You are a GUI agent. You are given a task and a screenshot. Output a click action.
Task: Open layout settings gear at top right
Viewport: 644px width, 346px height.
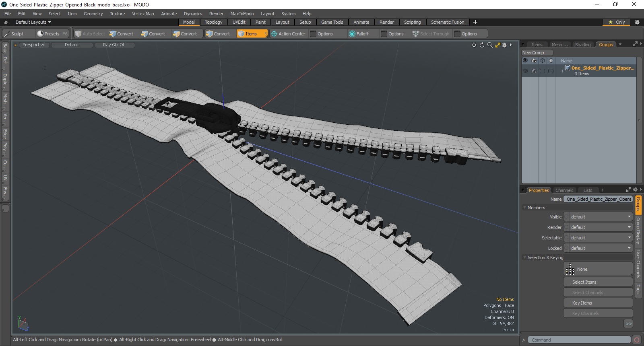click(637, 22)
